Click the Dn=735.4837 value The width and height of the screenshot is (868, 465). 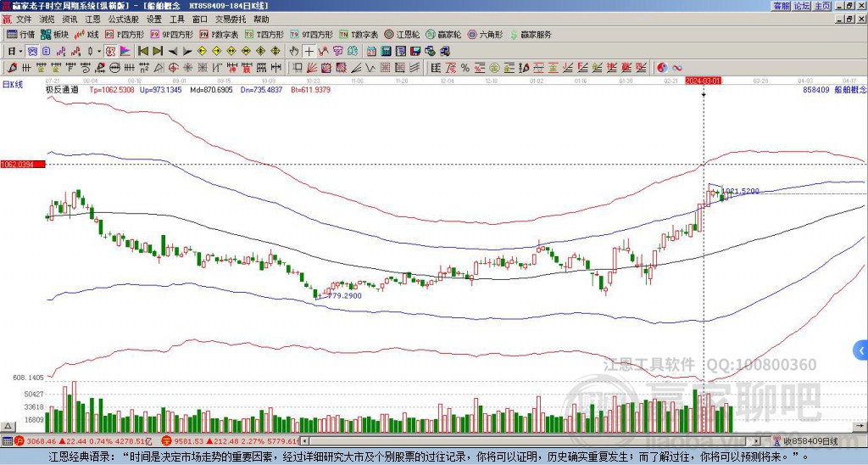261,90
